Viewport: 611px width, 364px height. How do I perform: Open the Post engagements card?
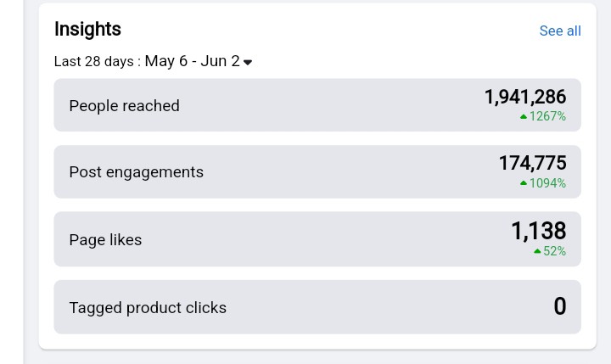[317, 172]
